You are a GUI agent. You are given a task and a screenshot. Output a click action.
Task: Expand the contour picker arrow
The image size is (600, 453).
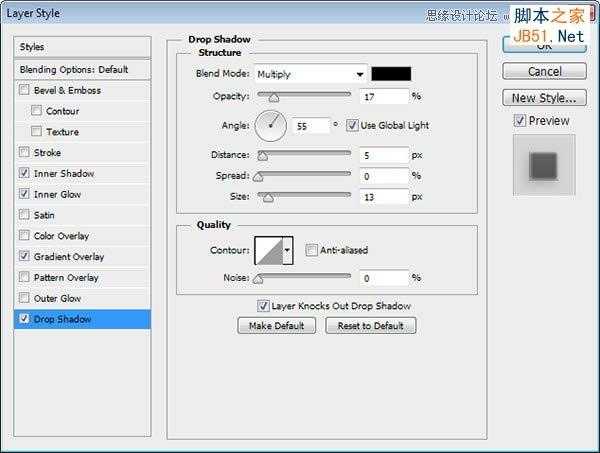click(x=288, y=251)
